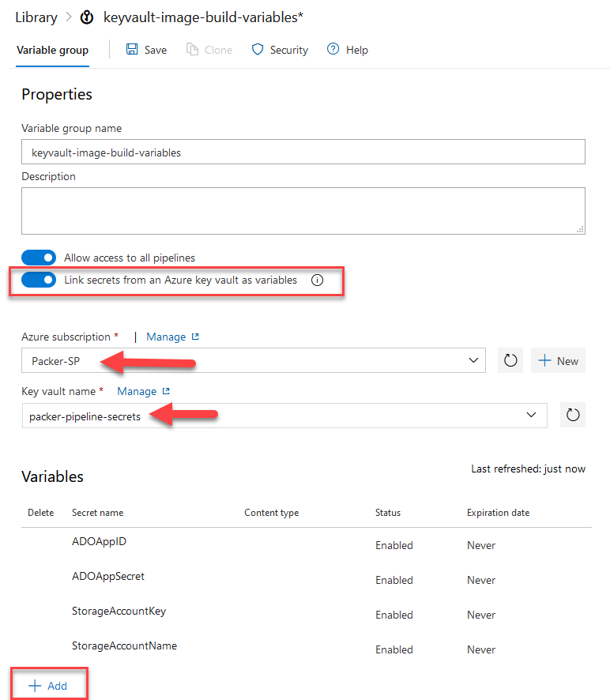Viewport: 610px width, 700px height.
Task: Click inside the Description field
Action: (303, 210)
